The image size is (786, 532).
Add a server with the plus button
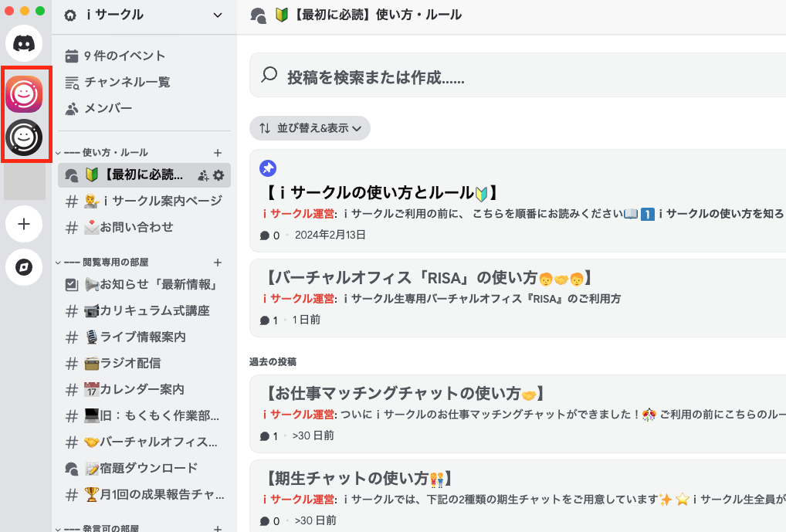point(25,224)
